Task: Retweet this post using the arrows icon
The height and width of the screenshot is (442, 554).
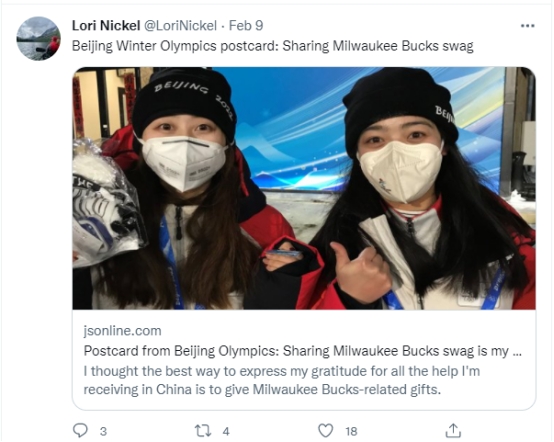Action: tap(203, 431)
